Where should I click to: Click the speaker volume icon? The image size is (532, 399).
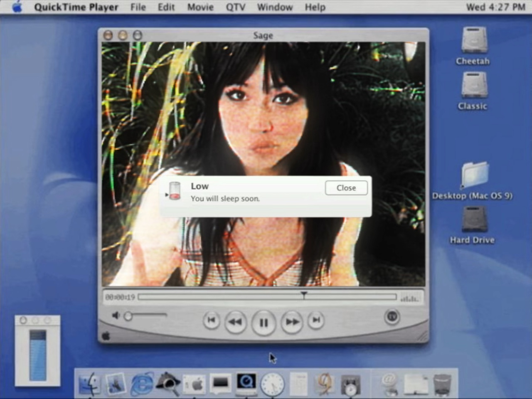(x=116, y=316)
